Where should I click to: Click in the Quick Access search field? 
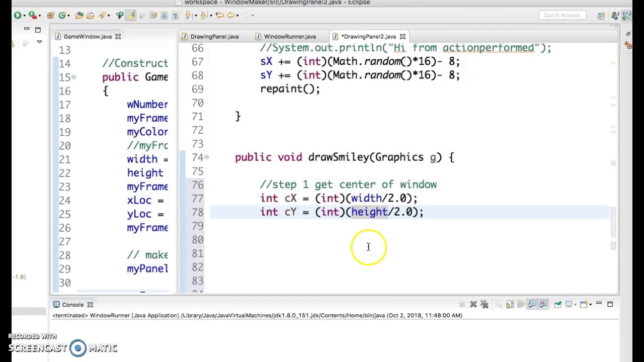[562, 15]
